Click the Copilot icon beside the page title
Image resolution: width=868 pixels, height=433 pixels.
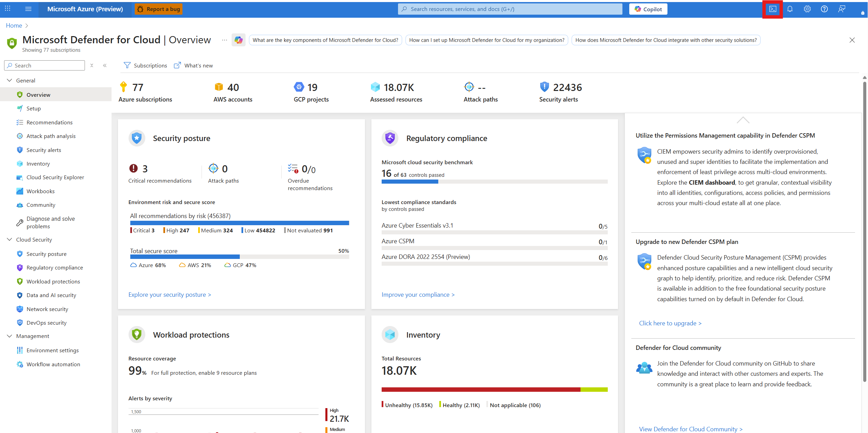(238, 40)
